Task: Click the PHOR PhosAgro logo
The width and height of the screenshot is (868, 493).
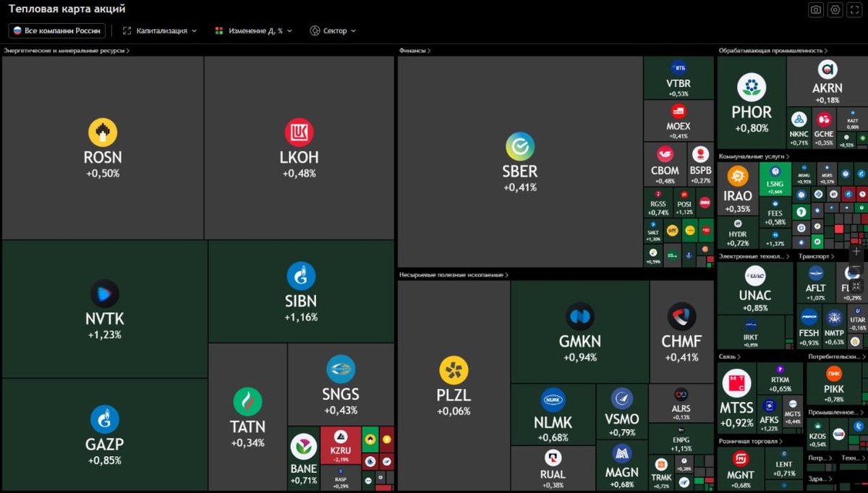Action: click(752, 87)
